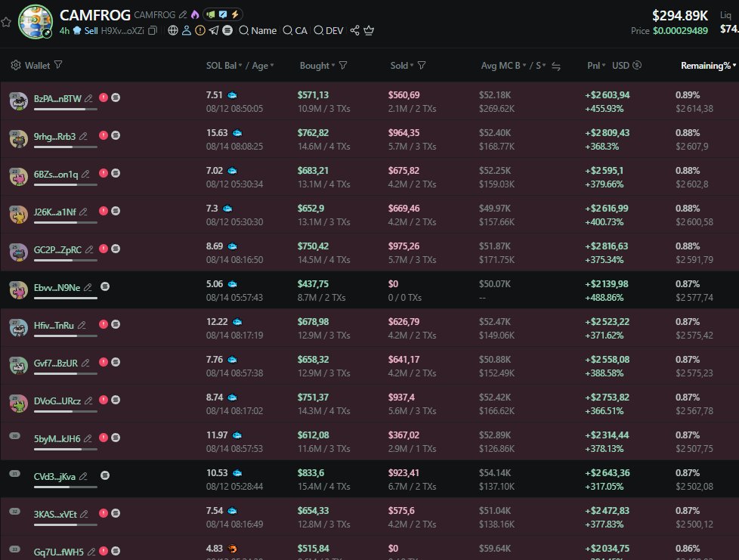The image size is (739, 560).
Task: Click the purple flame icon beside CAMFROG
Action: point(195,15)
